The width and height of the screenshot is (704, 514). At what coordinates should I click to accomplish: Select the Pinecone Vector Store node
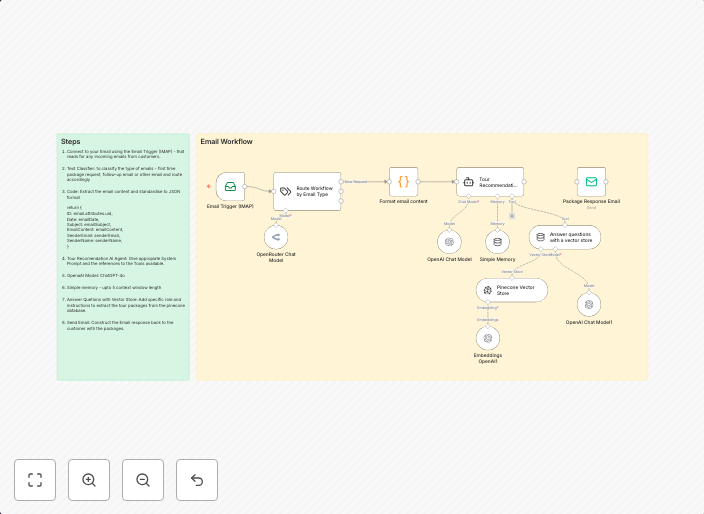(512, 290)
